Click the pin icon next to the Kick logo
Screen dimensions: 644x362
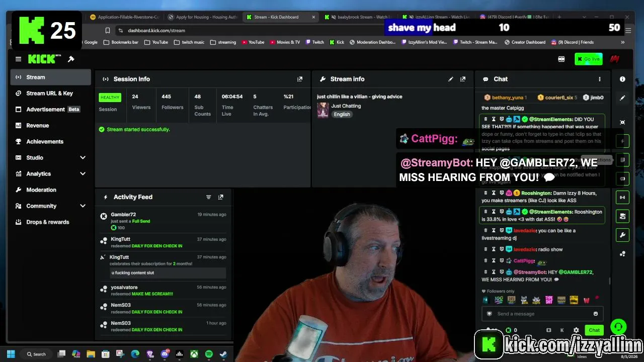71,59
